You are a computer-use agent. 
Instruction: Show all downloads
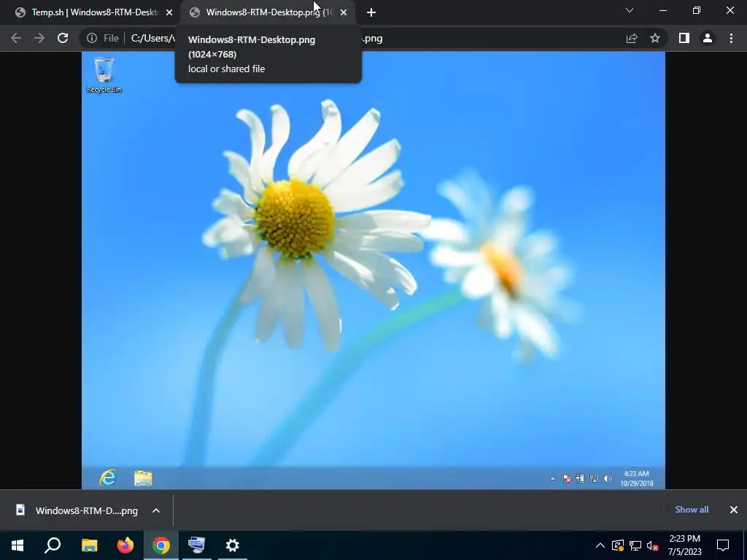[x=692, y=510]
